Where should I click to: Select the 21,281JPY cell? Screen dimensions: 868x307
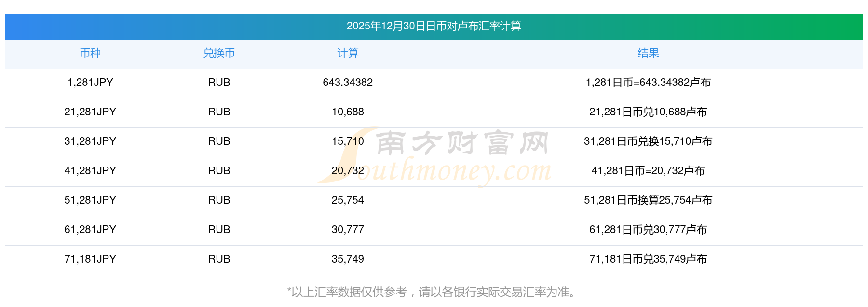coord(90,112)
